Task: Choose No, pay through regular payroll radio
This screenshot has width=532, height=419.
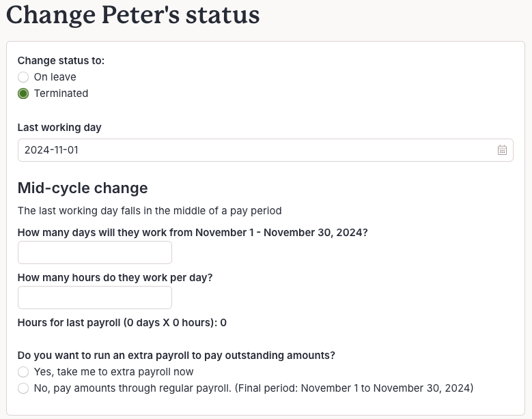Action: click(x=23, y=388)
